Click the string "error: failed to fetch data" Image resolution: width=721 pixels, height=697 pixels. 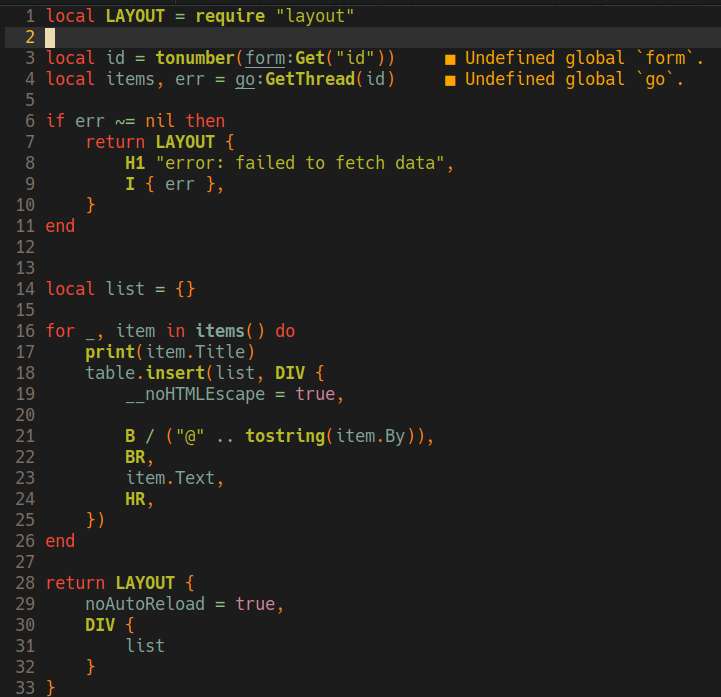(300, 163)
